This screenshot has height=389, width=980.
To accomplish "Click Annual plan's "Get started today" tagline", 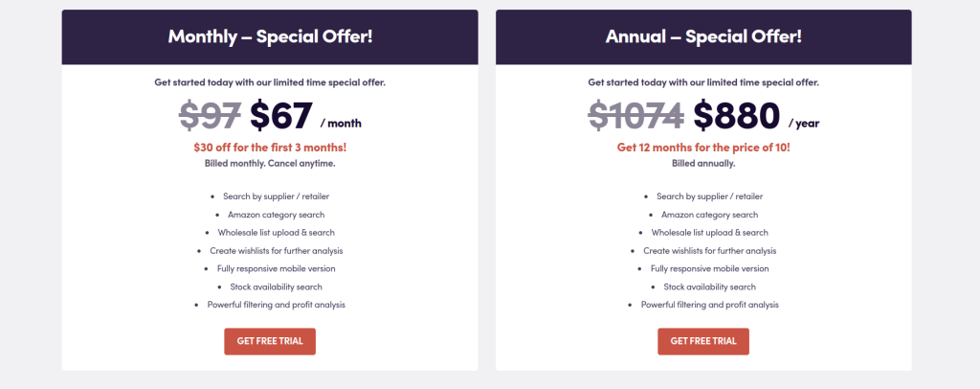I will (703, 82).
